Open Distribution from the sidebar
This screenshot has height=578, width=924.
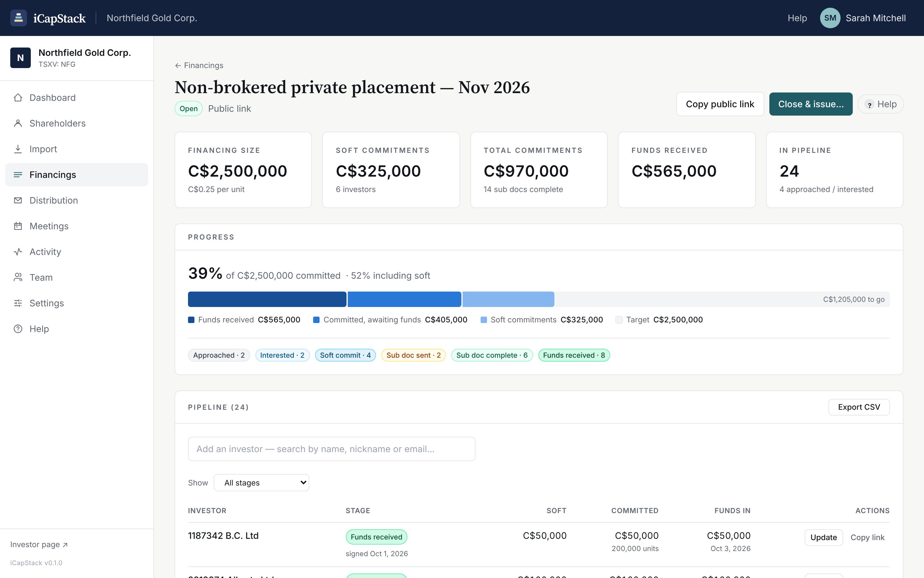(x=76, y=200)
